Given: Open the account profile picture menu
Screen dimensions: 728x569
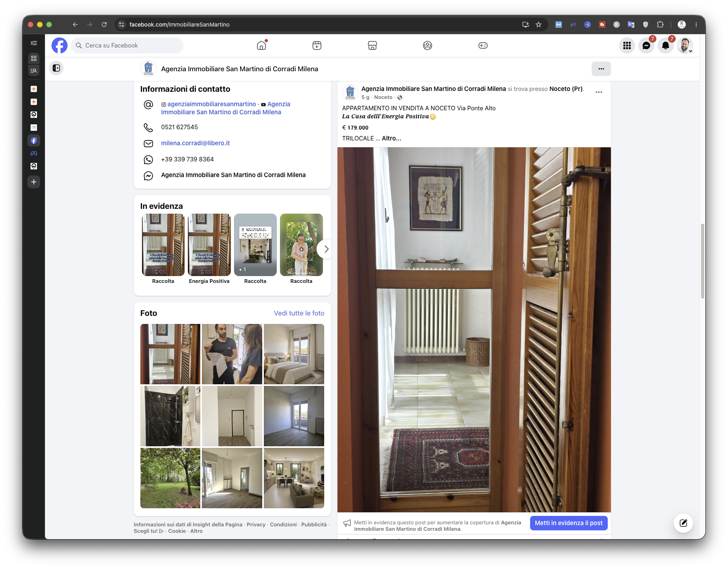Looking at the screenshot, I should [x=685, y=45].
